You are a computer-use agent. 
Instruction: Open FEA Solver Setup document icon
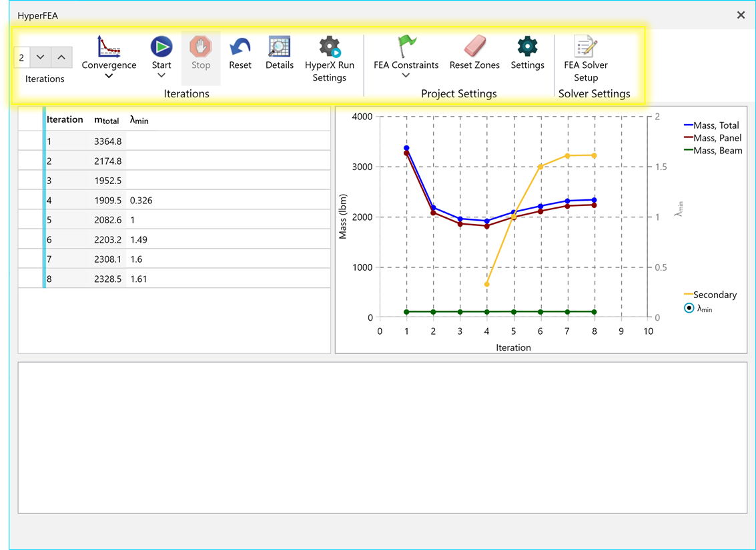pos(585,47)
